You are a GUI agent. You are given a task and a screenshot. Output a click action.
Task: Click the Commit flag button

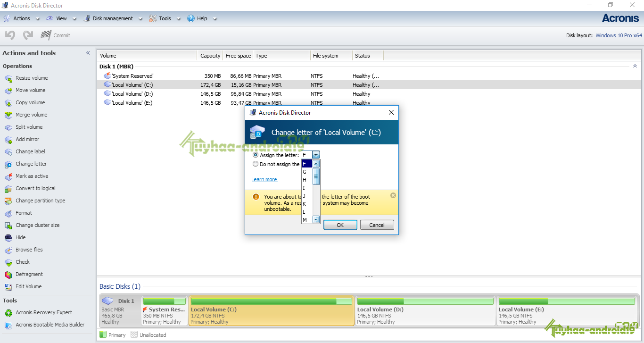click(56, 35)
